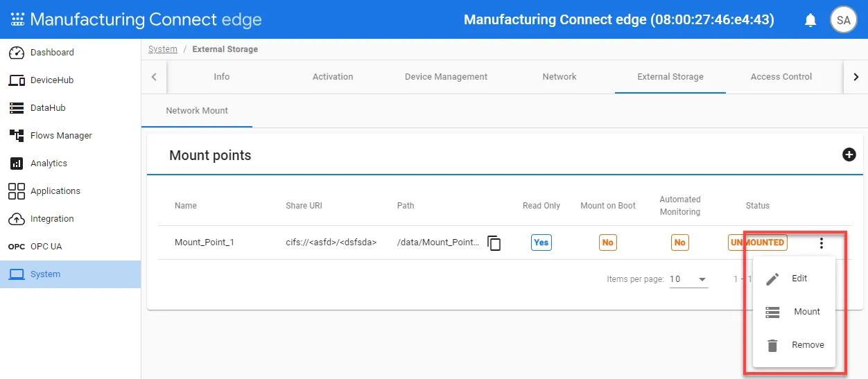
Task: Click the storage icon next to Mount
Action: click(x=772, y=312)
